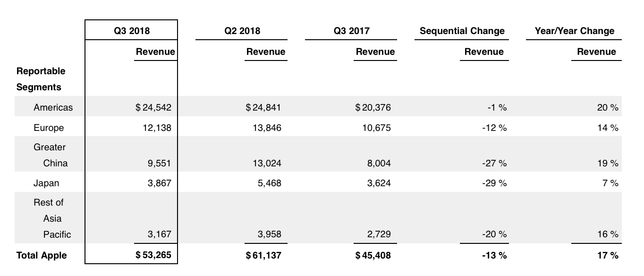Viewport: 644px width, 276px height.
Task: Click Greater China Q2 2018 revenue '13,024'
Action: [266, 163]
